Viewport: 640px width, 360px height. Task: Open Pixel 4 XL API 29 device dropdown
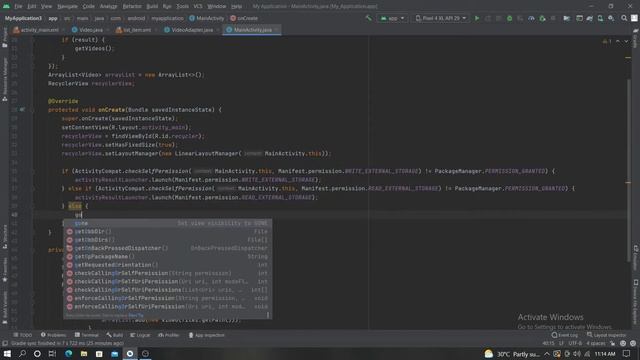(441, 18)
